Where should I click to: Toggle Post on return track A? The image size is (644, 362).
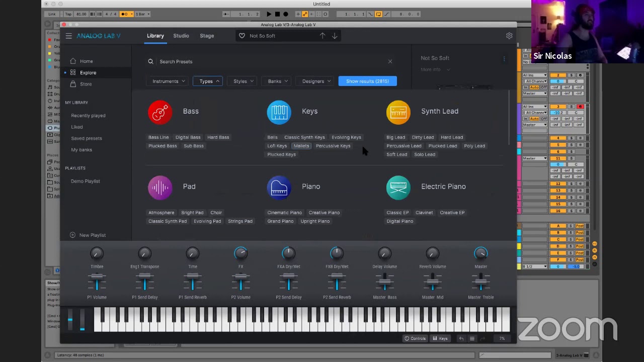tap(580, 226)
